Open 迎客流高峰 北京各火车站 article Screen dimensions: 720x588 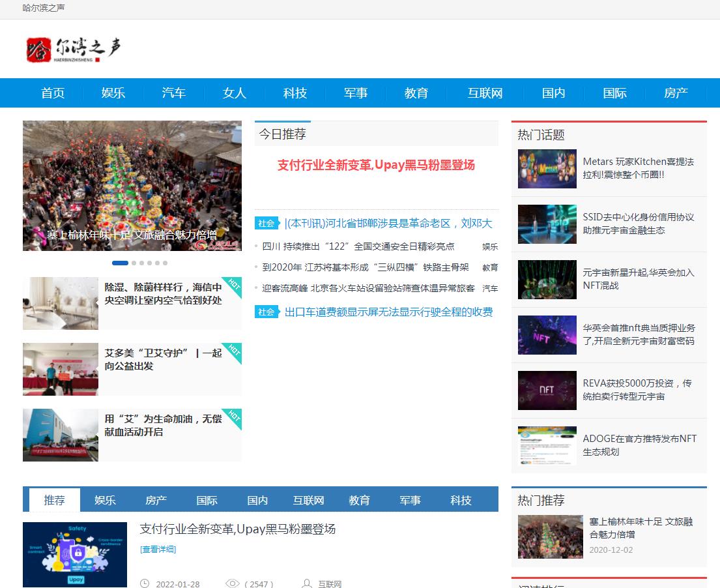pos(368,288)
